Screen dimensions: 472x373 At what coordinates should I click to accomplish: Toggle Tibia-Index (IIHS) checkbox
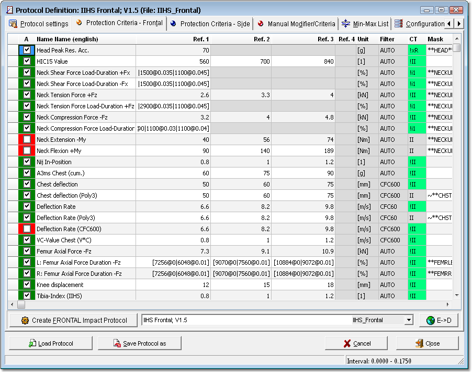27,296
